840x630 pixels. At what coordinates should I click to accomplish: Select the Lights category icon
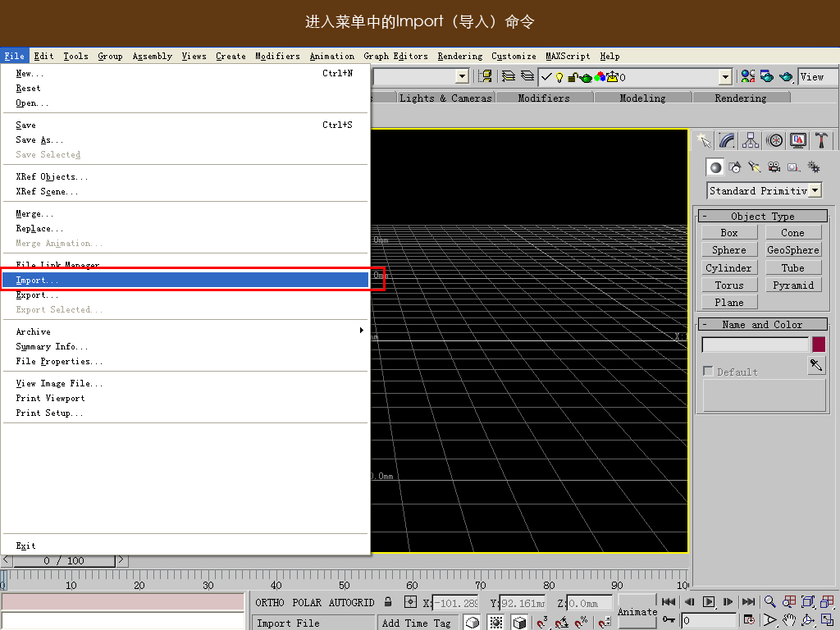tap(755, 167)
